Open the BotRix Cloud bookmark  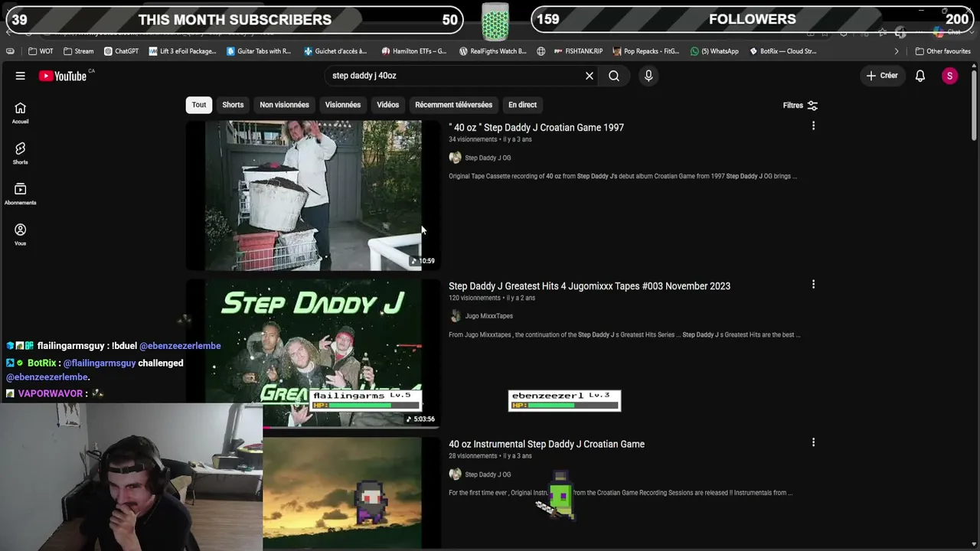pos(782,51)
